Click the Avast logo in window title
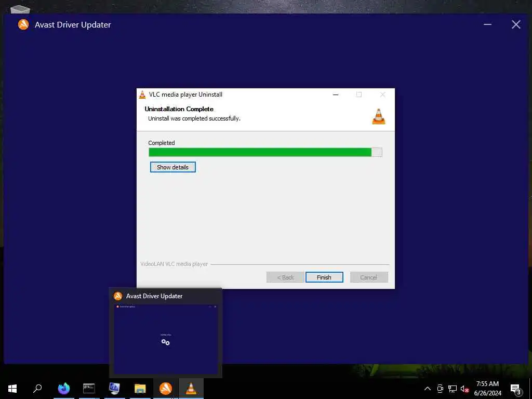The width and height of the screenshot is (532, 399). [x=23, y=24]
